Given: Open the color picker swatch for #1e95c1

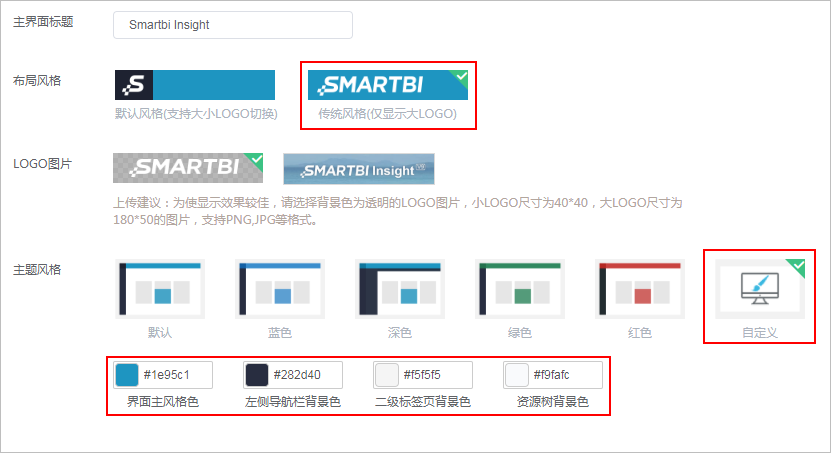Looking at the screenshot, I should click(x=127, y=375).
